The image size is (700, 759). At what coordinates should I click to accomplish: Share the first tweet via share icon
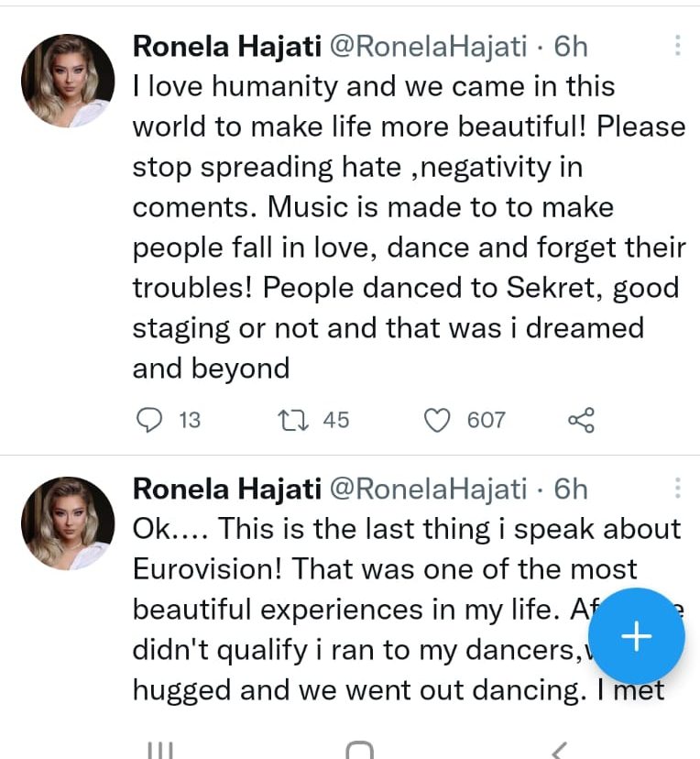tap(581, 420)
